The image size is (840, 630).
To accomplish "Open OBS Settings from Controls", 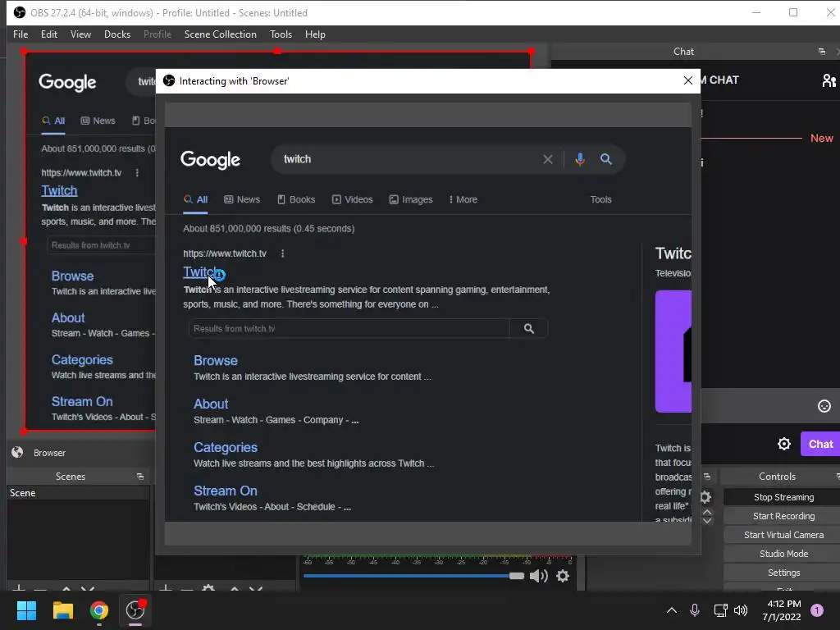I will click(783, 573).
